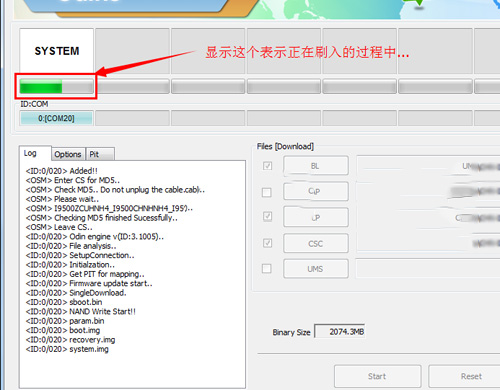
Task: Click the 0:[COM20] port field
Action: [56, 118]
